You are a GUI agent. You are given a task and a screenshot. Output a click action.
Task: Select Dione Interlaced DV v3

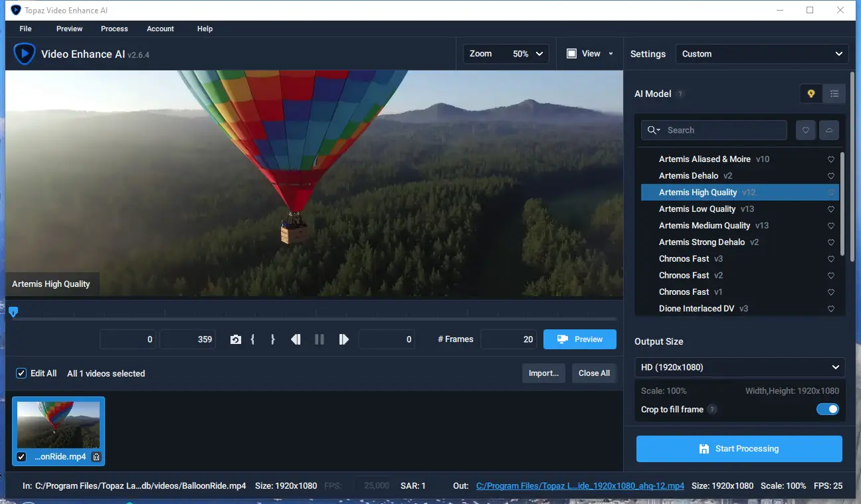tap(740, 309)
